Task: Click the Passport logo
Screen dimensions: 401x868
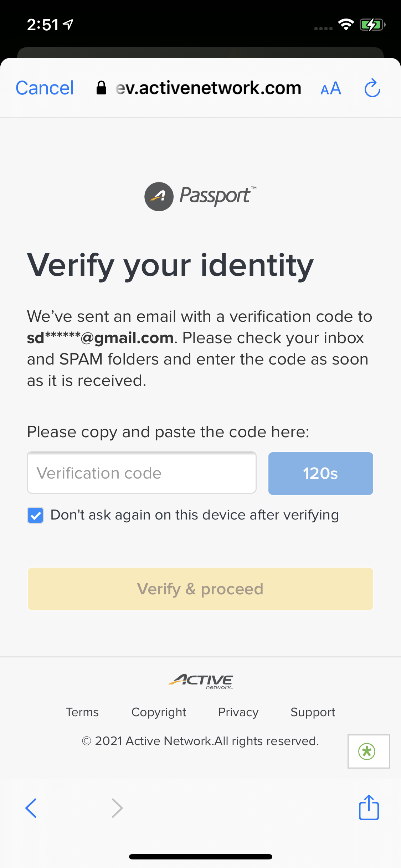Action: click(x=200, y=196)
